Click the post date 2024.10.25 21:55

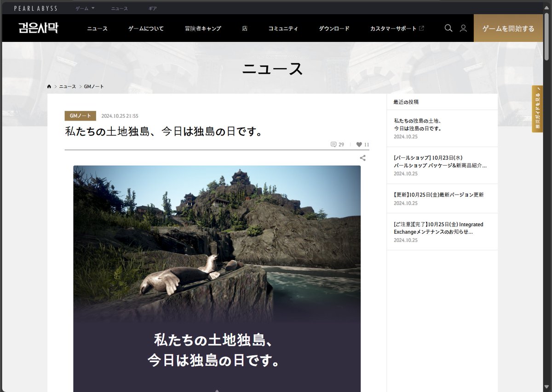point(120,116)
